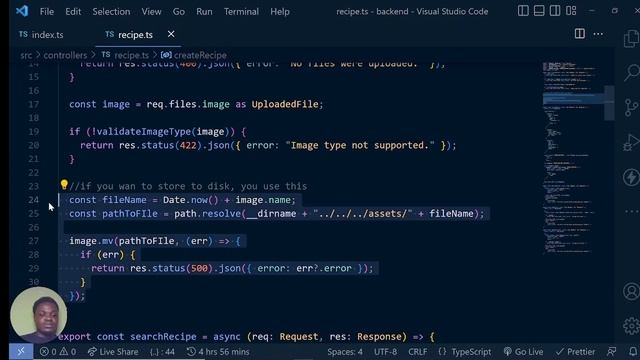The image size is (640, 360).
Task: Click searchRecipe function name
Action: point(163,337)
